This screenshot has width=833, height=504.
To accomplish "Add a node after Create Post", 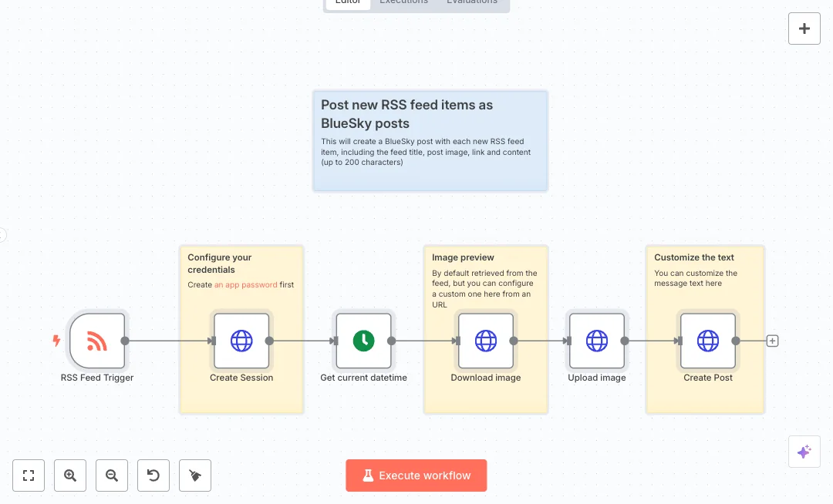I will point(773,341).
